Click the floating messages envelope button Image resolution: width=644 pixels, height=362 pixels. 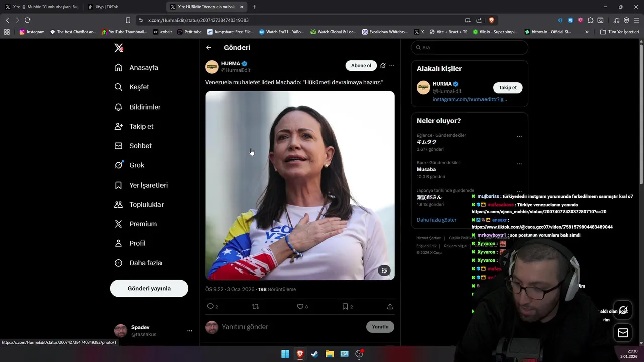(623, 333)
